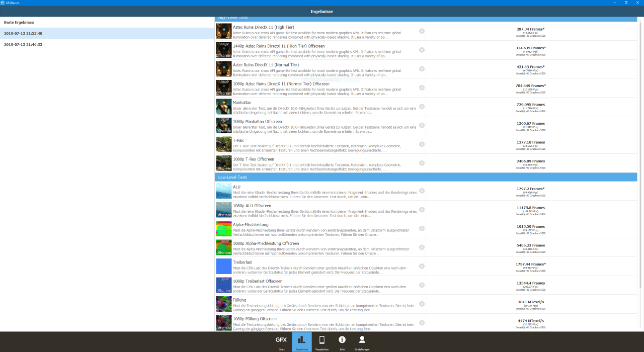Image resolution: width=644 pixels, height=352 pixels.
Task: Click the 12544.4 Frames result value
Action: pyautogui.click(x=531, y=283)
